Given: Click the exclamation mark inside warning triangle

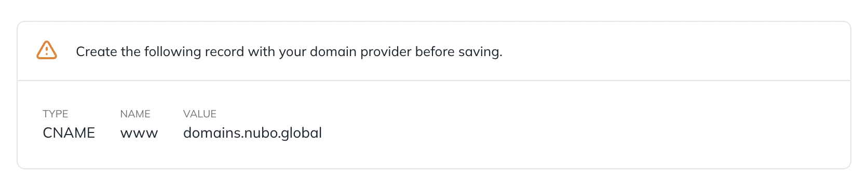Looking at the screenshot, I should (x=47, y=51).
